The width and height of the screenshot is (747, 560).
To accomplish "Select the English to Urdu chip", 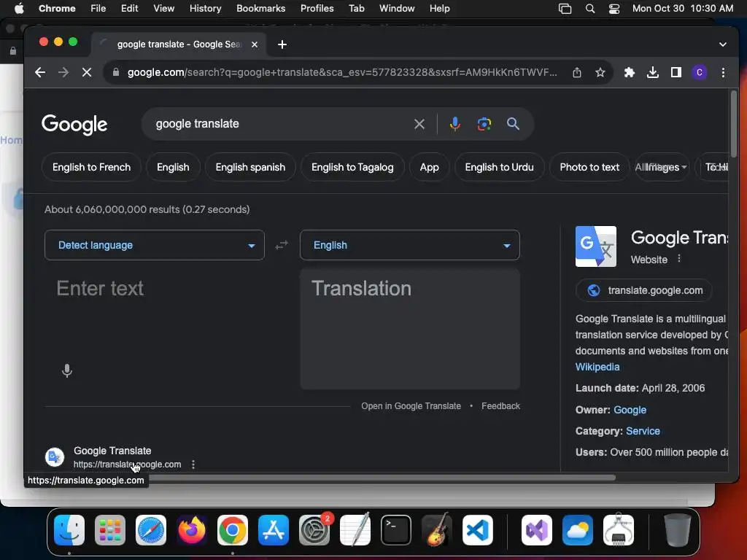I will (x=499, y=167).
